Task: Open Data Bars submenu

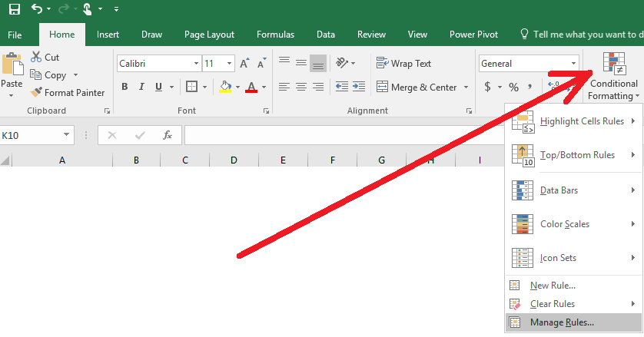Action: click(573, 190)
